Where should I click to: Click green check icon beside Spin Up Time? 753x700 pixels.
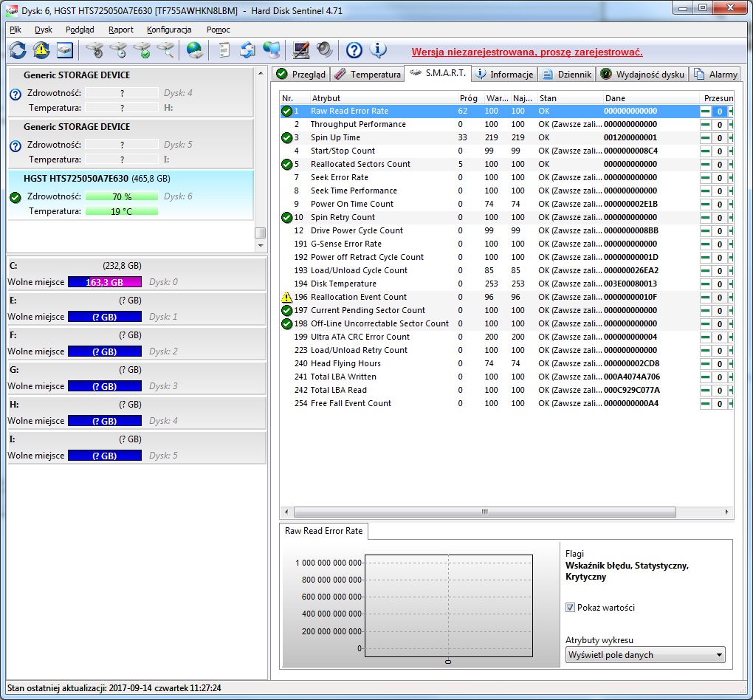(x=286, y=137)
